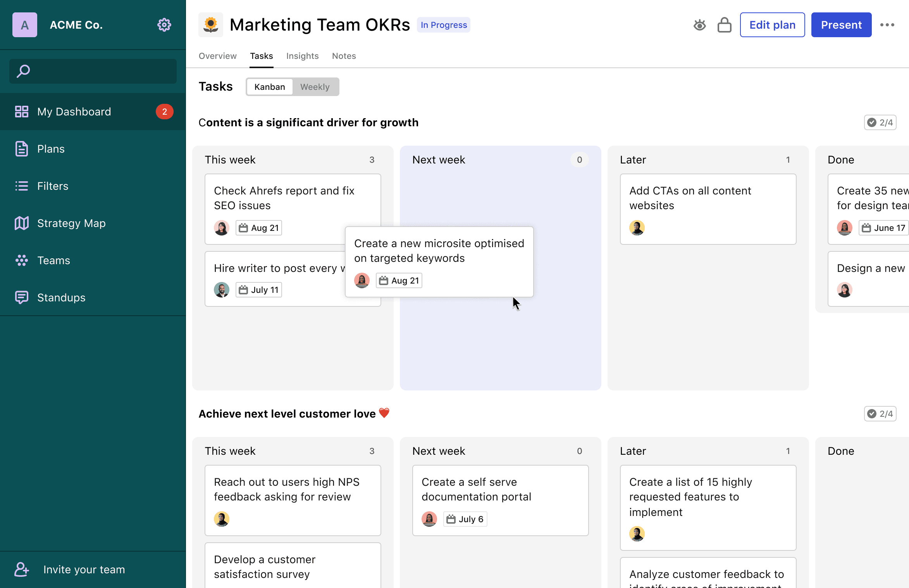The width and height of the screenshot is (909, 588).
Task: Expand the Notes tab
Action: [344, 56]
